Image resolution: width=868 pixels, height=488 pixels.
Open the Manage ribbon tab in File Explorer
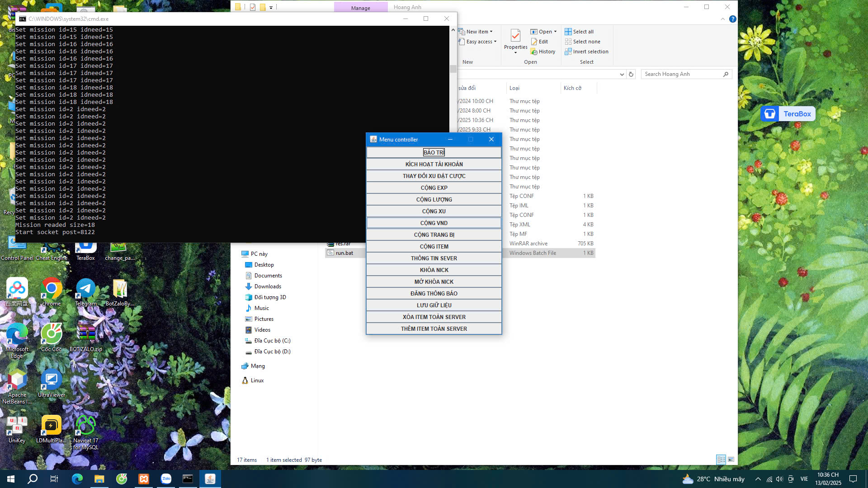(x=360, y=8)
